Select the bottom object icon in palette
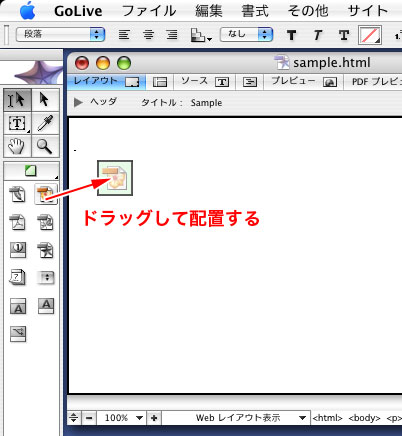 point(18,334)
